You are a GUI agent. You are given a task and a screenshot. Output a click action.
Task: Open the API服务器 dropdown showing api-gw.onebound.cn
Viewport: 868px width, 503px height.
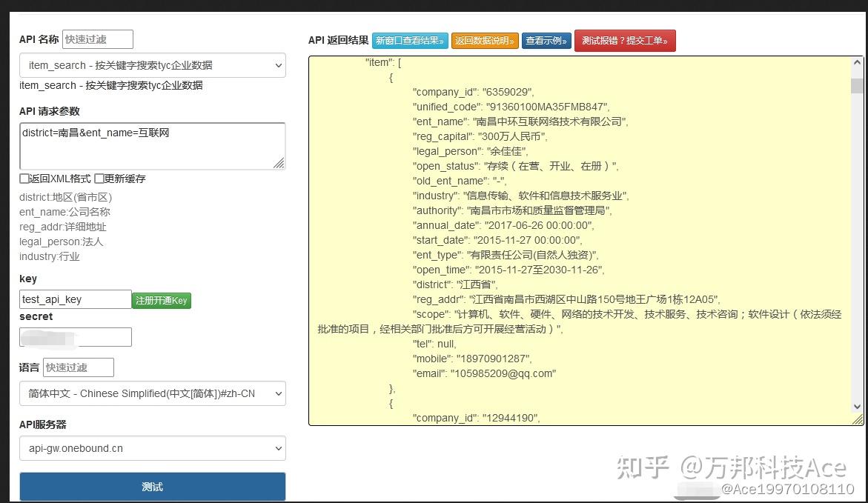pos(152,448)
